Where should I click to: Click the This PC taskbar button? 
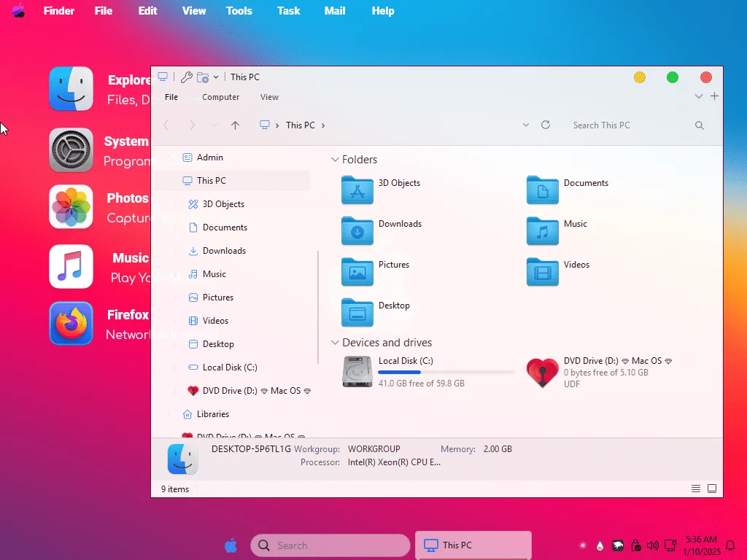473,545
